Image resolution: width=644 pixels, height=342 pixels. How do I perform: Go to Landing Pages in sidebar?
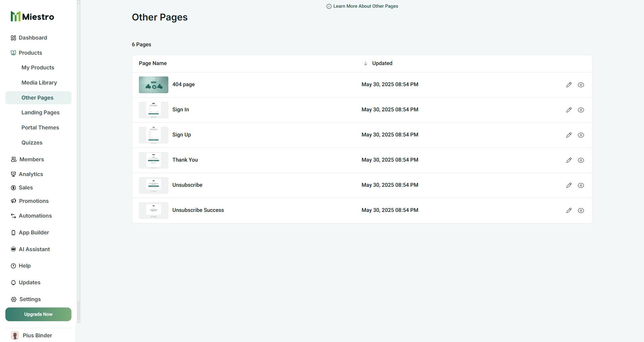point(40,113)
